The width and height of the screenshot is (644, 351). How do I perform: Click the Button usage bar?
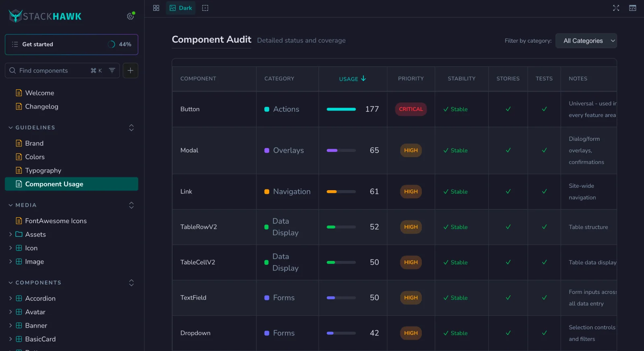(x=341, y=109)
